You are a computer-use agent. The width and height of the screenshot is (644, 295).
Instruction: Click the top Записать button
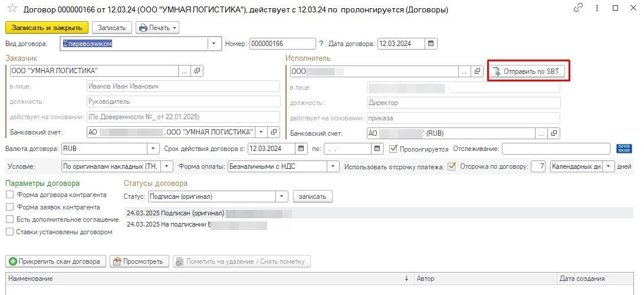point(111,28)
